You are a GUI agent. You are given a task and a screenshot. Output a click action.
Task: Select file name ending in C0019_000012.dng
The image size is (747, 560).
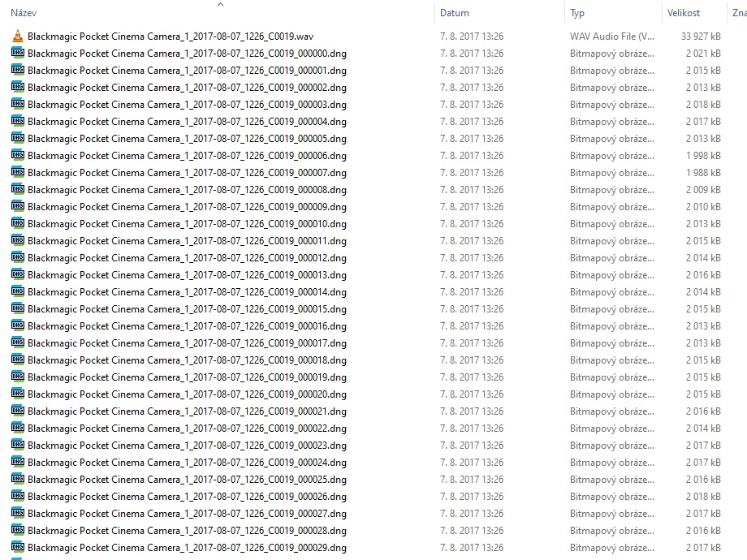pos(187,258)
